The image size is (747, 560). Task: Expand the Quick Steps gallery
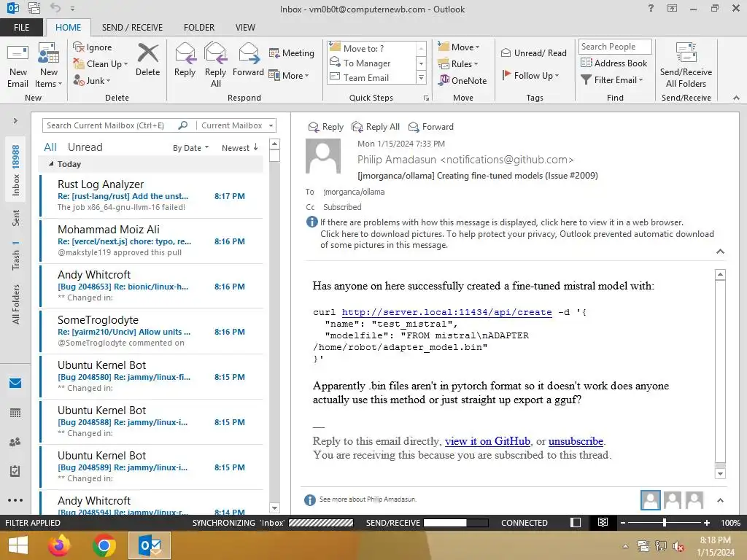[x=421, y=77]
